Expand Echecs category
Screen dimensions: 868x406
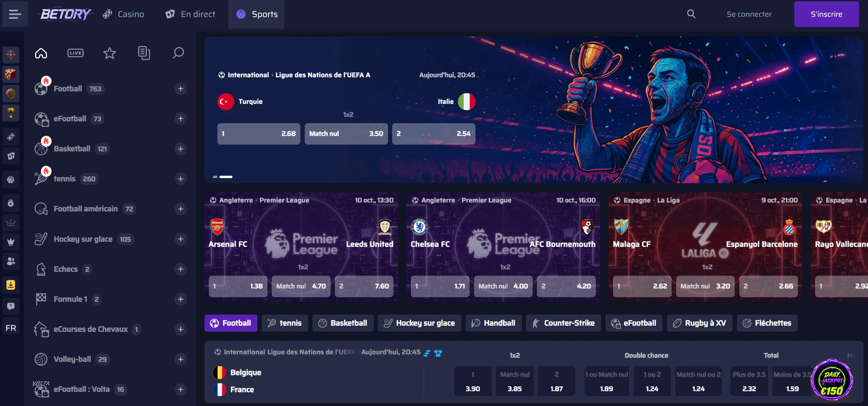coord(181,269)
